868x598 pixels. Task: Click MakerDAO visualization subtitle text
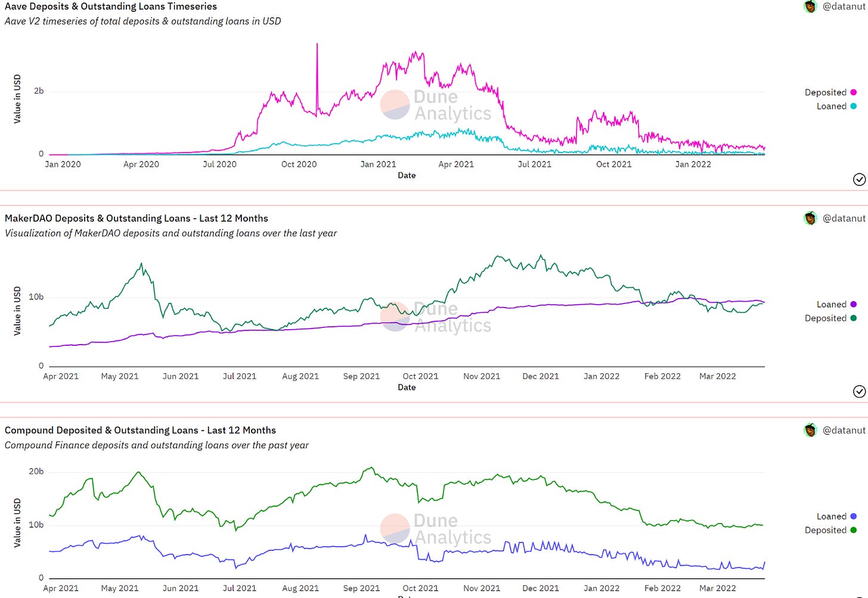(170, 233)
